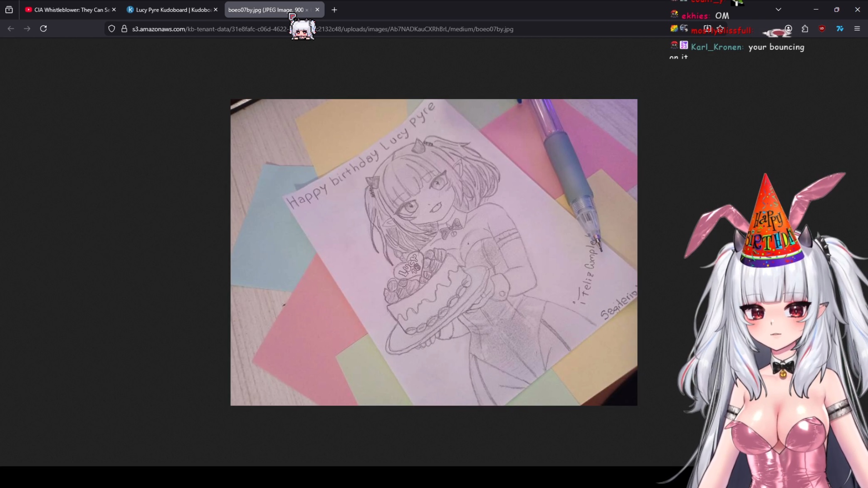Close the boeo07by.jpg tab
Screen dimensions: 868x488
click(x=317, y=10)
